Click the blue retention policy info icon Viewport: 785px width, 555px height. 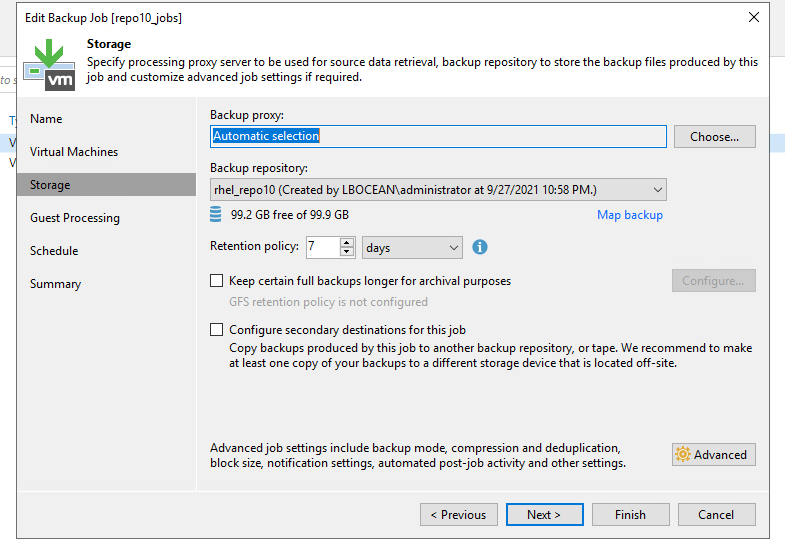pyautogui.click(x=480, y=247)
